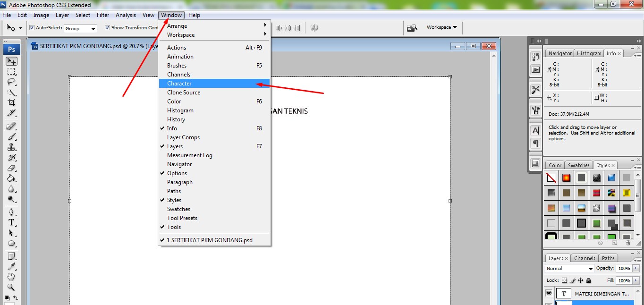Switch to the Channels tab

tap(585, 258)
